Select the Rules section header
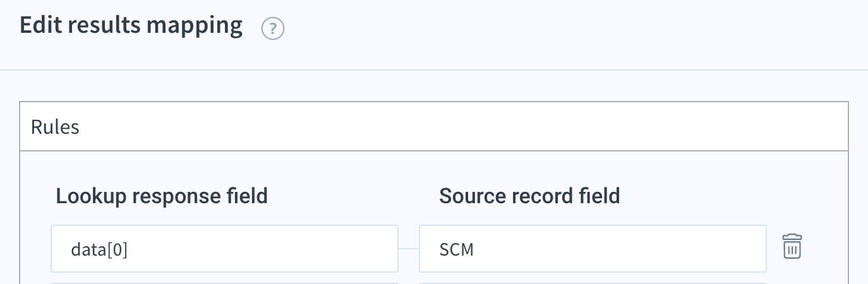Screen dimensions: 868x284 pyautogui.click(x=434, y=127)
